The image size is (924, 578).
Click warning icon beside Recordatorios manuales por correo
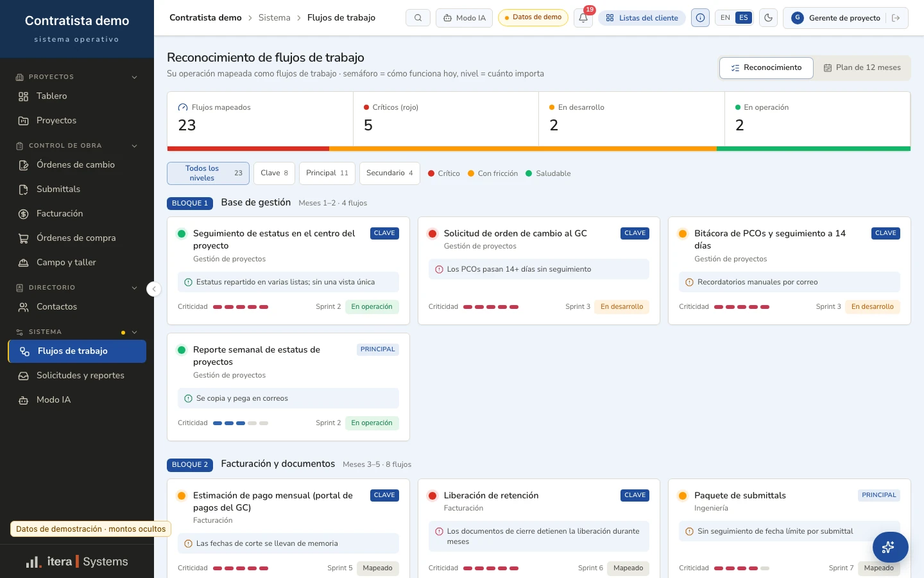(689, 283)
